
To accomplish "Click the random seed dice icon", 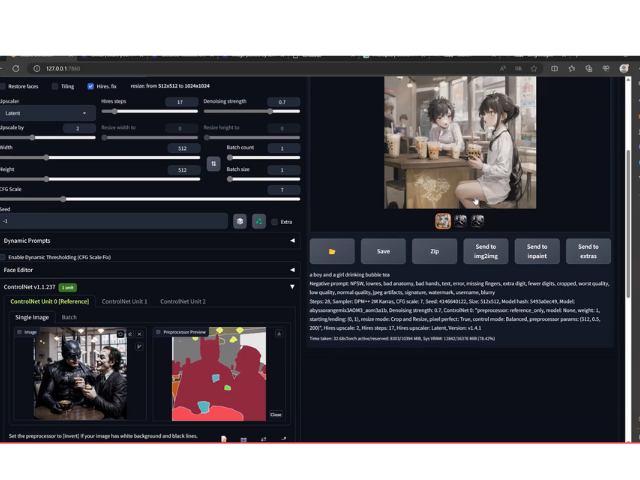I will click(x=240, y=221).
